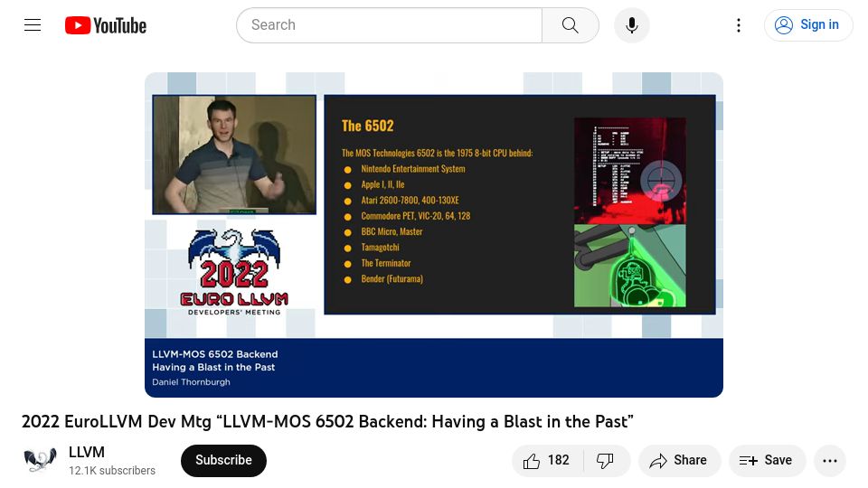
Task: Subscribe to the LLVM channel
Action: click(223, 460)
